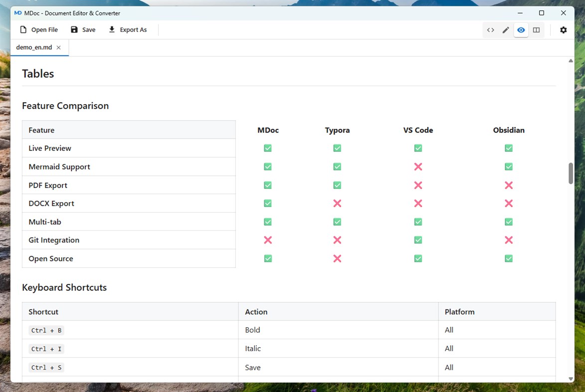Click the Live Preview row label
Image resolution: width=585 pixels, height=392 pixels.
(50, 148)
